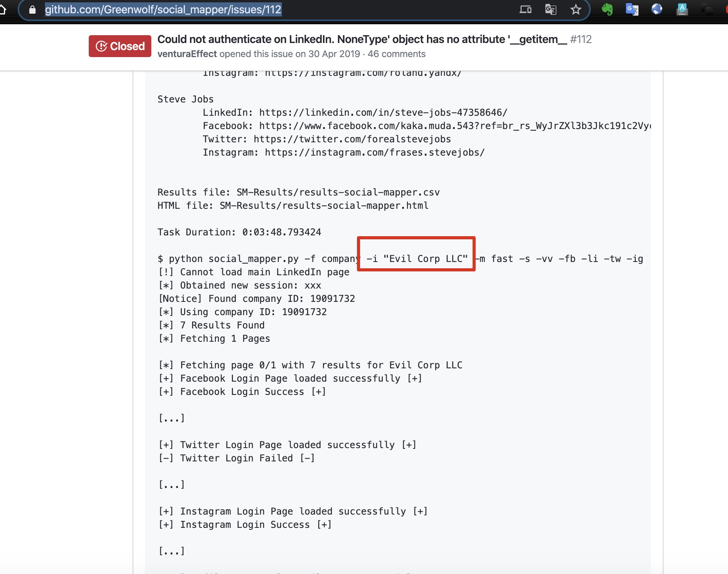Click the Facebook kaka.muda.543 URL text
The width and height of the screenshot is (728, 574).
(455, 126)
